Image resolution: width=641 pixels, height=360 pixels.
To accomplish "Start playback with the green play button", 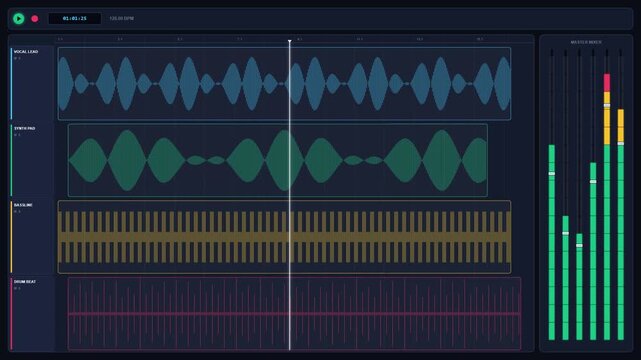I will (18, 18).
